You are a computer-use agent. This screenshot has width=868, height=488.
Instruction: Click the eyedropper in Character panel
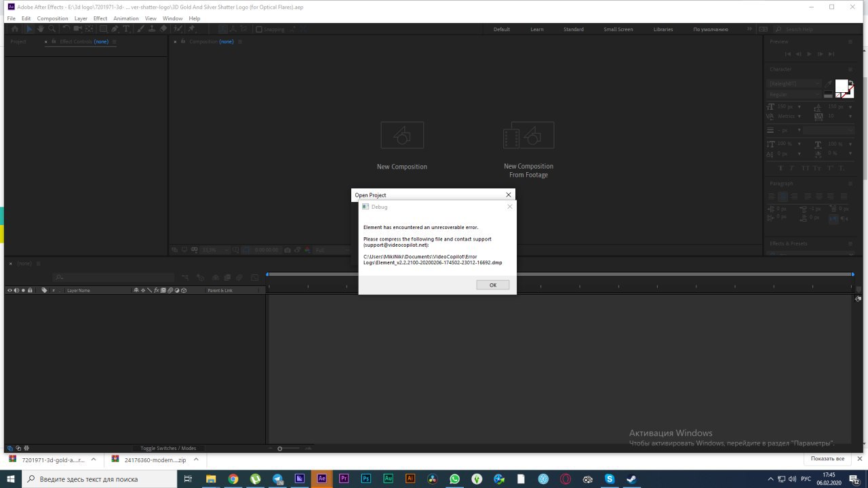pyautogui.click(x=829, y=84)
